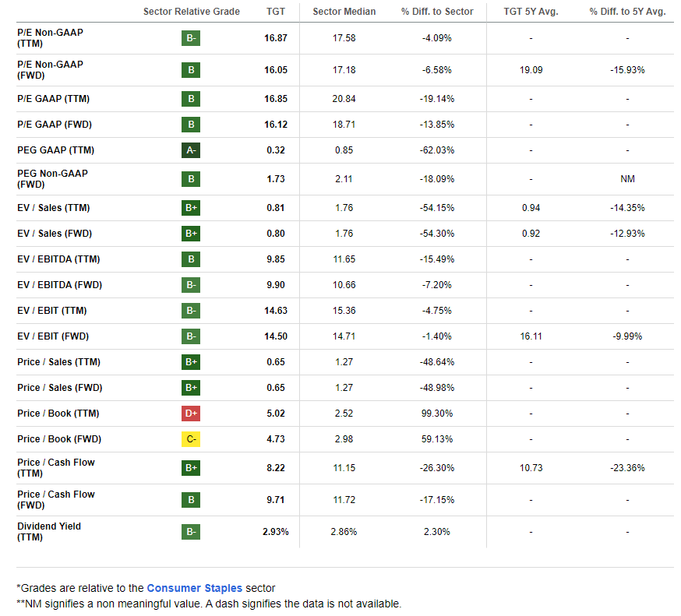This screenshot has height=616, width=681.
Task: Click the 5Y average value 16.11
Action: 531,336
